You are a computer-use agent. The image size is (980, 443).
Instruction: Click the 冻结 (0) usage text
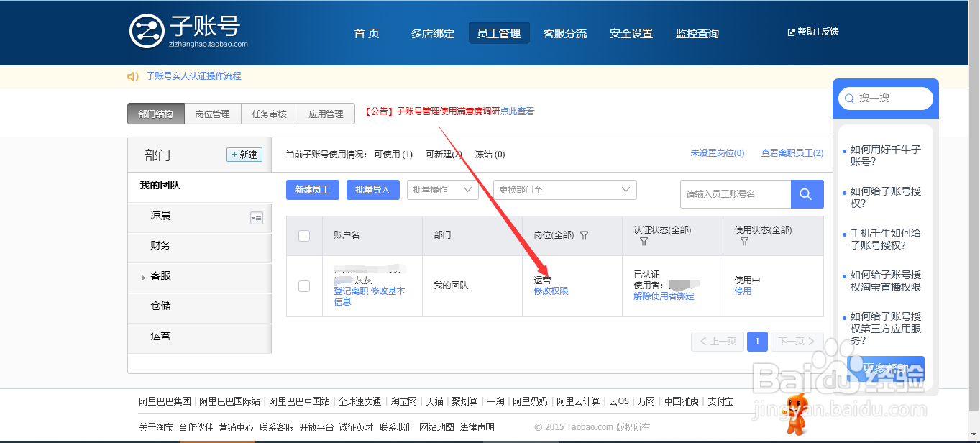[x=490, y=155]
